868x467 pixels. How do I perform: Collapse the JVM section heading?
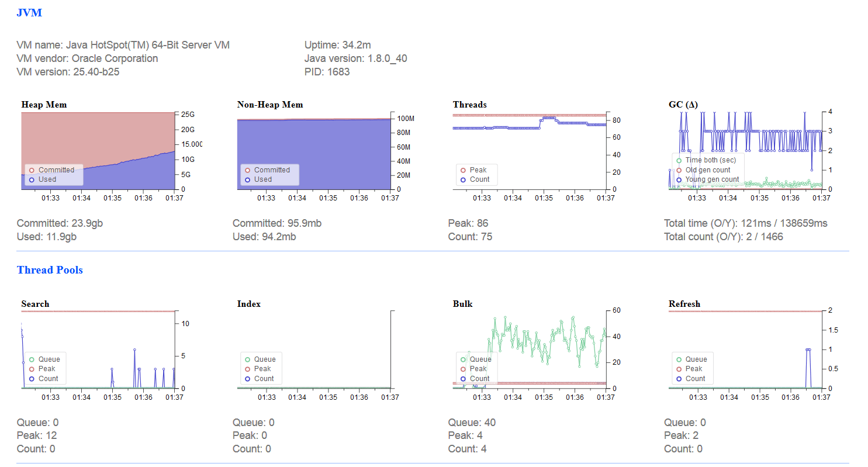pyautogui.click(x=29, y=12)
